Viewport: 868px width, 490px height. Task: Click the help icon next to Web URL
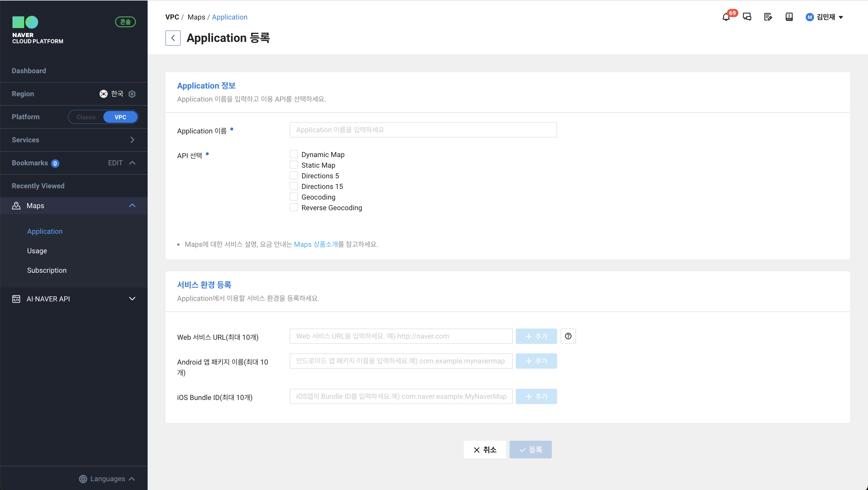pyautogui.click(x=568, y=336)
